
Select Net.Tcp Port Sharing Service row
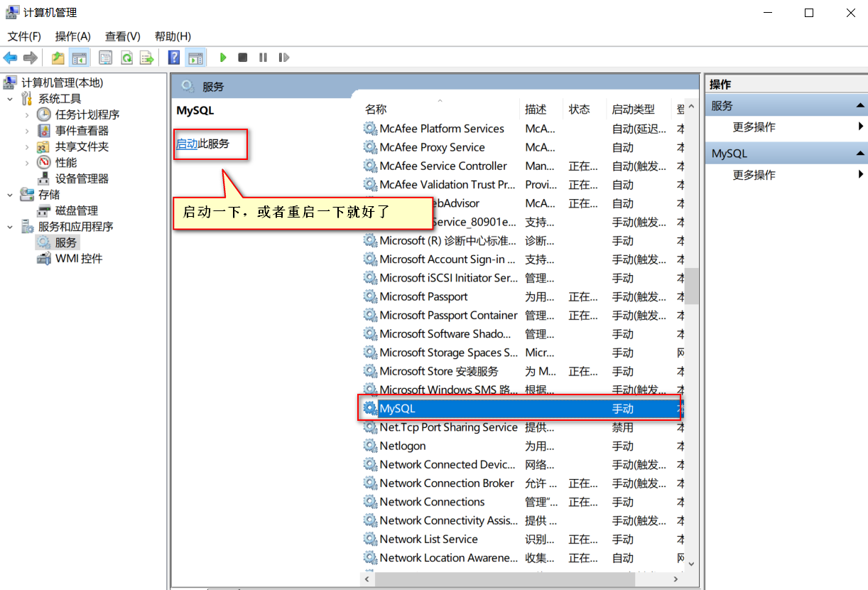click(523, 427)
